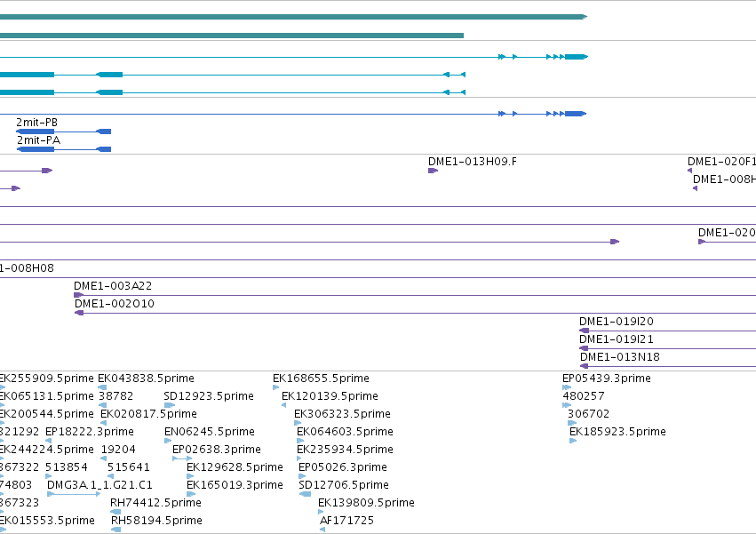
Task: Click the DME1-013H09.F feature label
Action: point(473,162)
